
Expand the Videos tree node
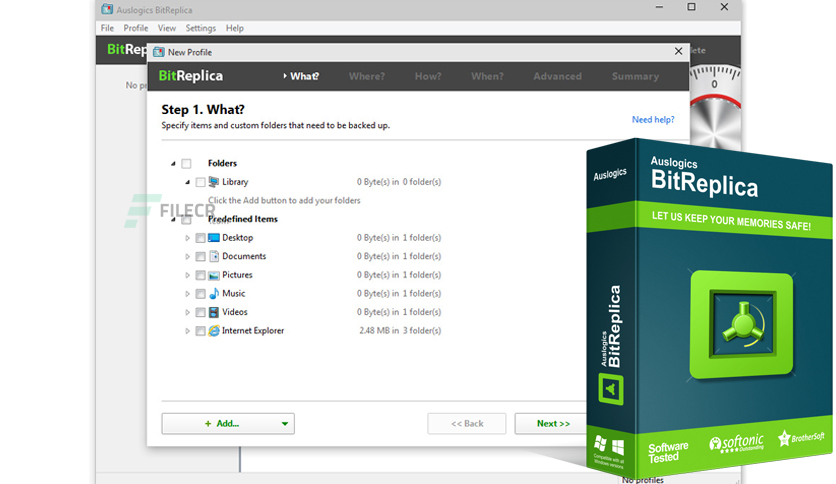(x=187, y=312)
